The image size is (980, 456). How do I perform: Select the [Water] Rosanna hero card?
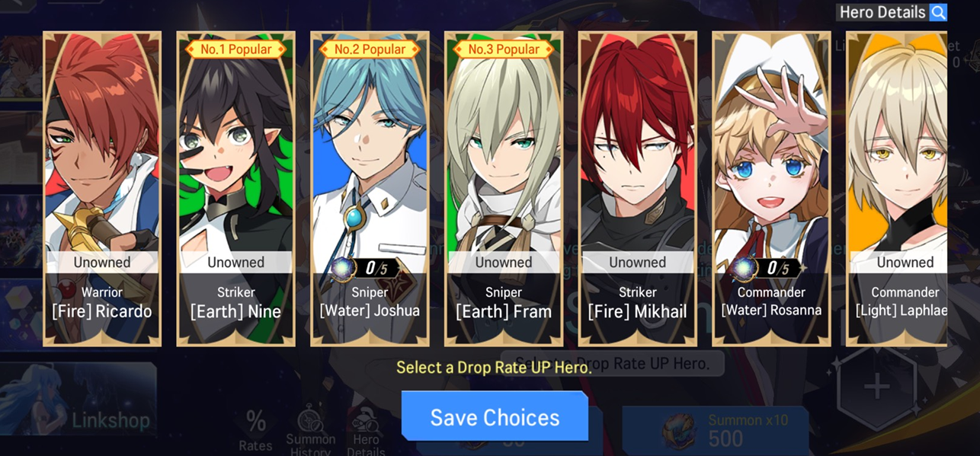[x=771, y=189]
